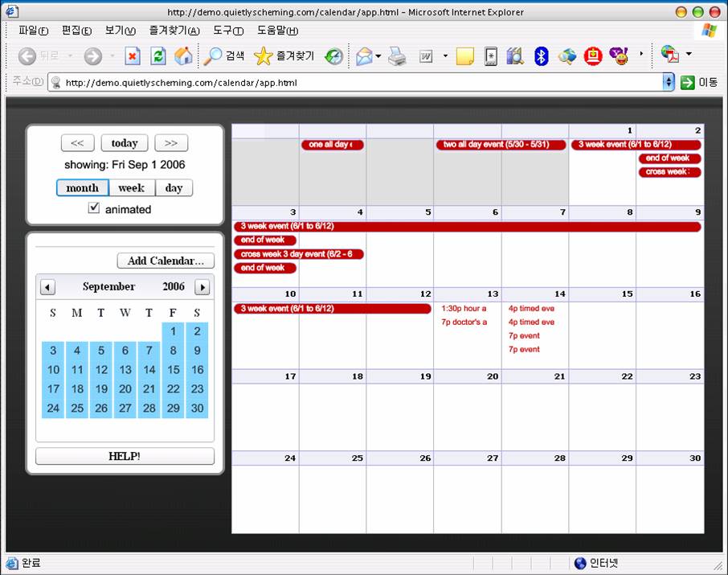Click the Messenger people icon

[x=567, y=56]
